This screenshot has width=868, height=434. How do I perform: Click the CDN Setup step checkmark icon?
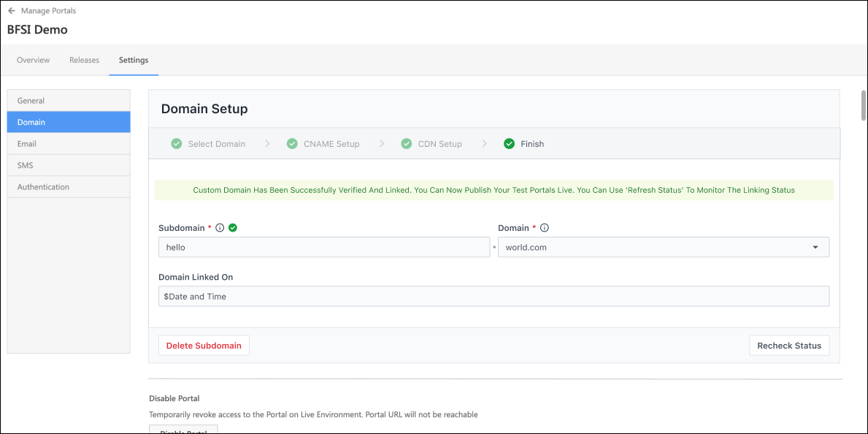tap(406, 143)
